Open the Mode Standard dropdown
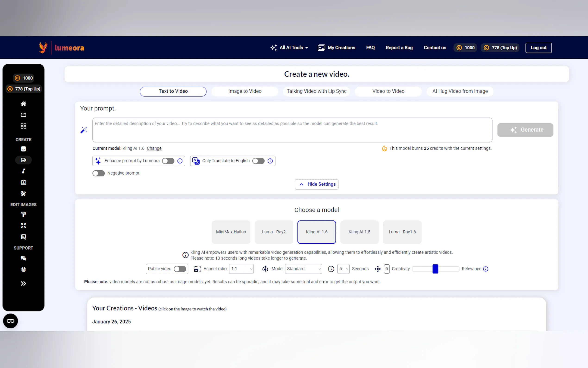 pyautogui.click(x=303, y=269)
